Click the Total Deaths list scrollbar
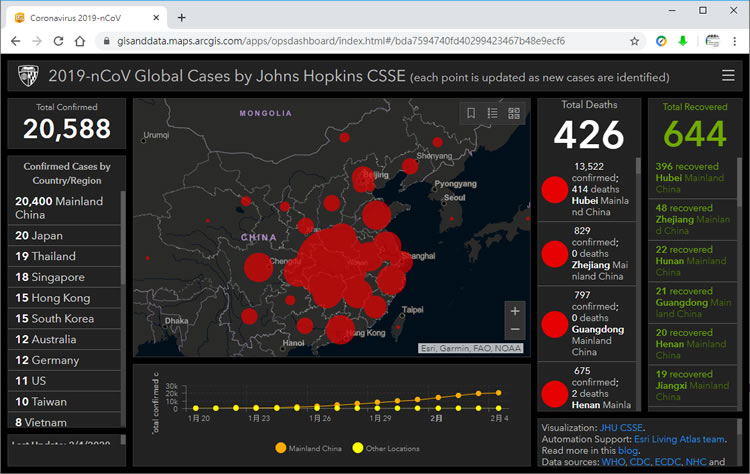Image resolution: width=750 pixels, height=474 pixels. pyautogui.click(x=638, y=165)
